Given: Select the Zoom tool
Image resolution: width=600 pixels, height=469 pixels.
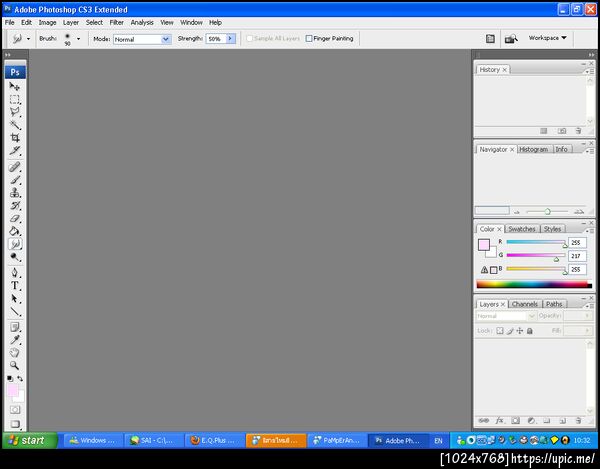Looking at the screenshot, I should pos(15,365).
